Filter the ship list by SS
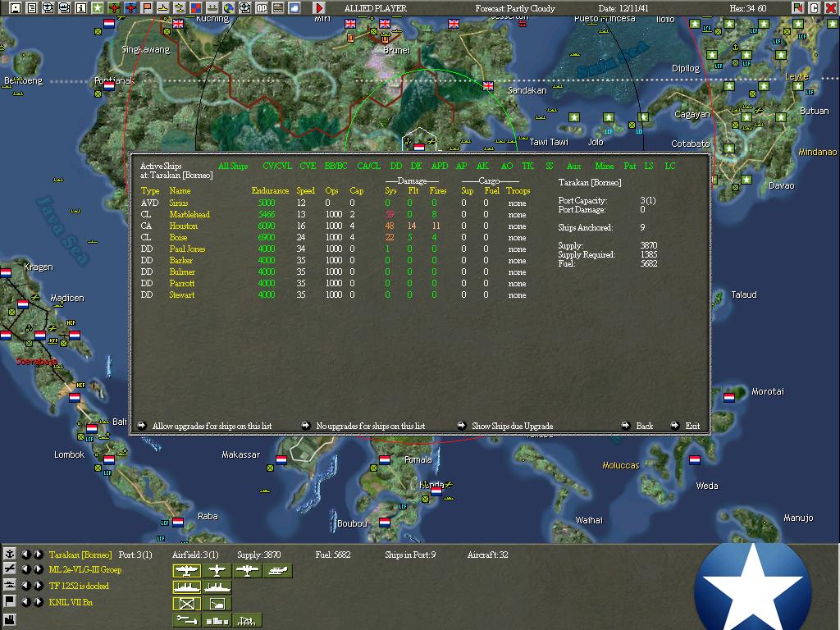Screen dimensions: 840x630 coord(549,166)
